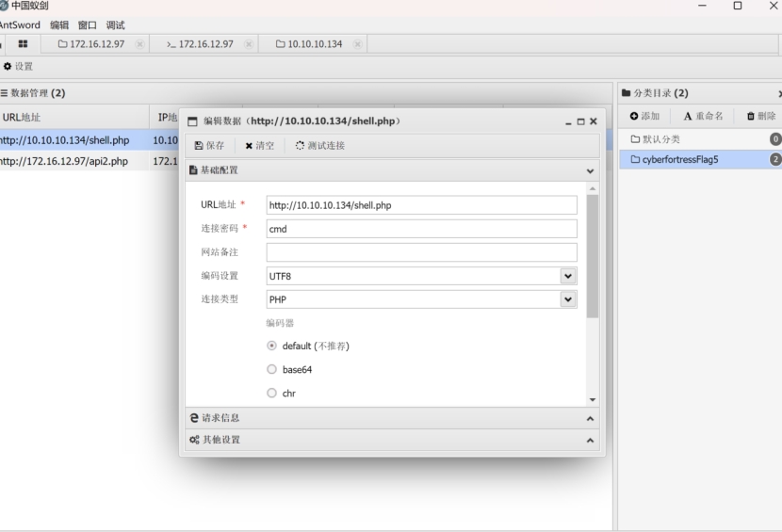The image size is (782, 532).
Task: Select the base64 encoder radio button
Action: point(271,369)
